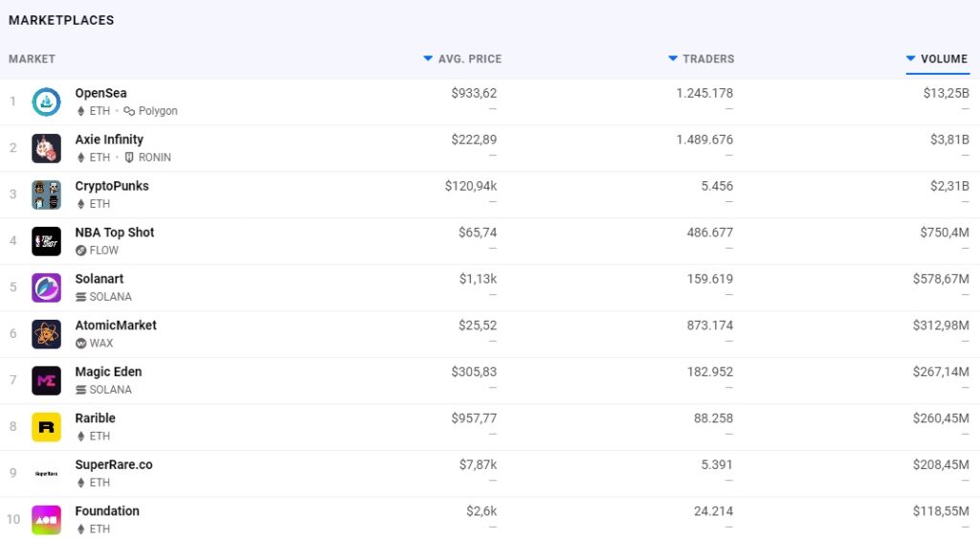Select the CryptoPunks pixel-art icon
The width and height of the screenshot is (980, 541).
click(46, 194)
